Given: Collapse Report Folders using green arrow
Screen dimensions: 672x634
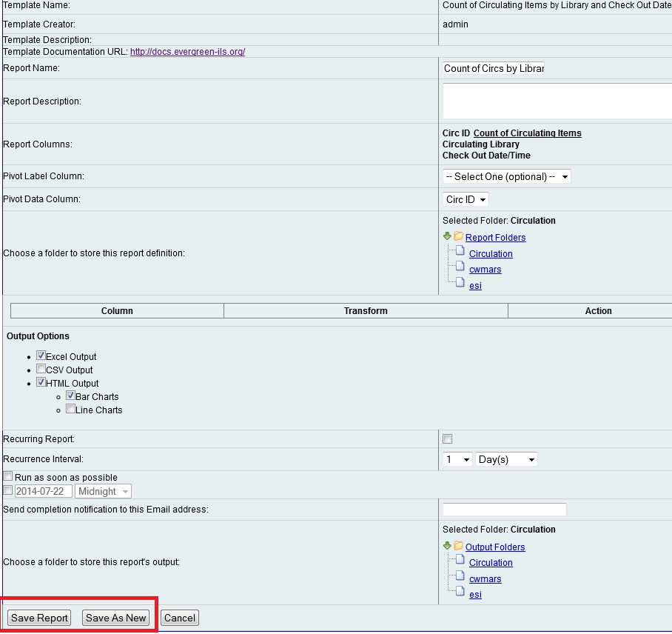Looking at the screenshot, I should click(x=447, y=236).
